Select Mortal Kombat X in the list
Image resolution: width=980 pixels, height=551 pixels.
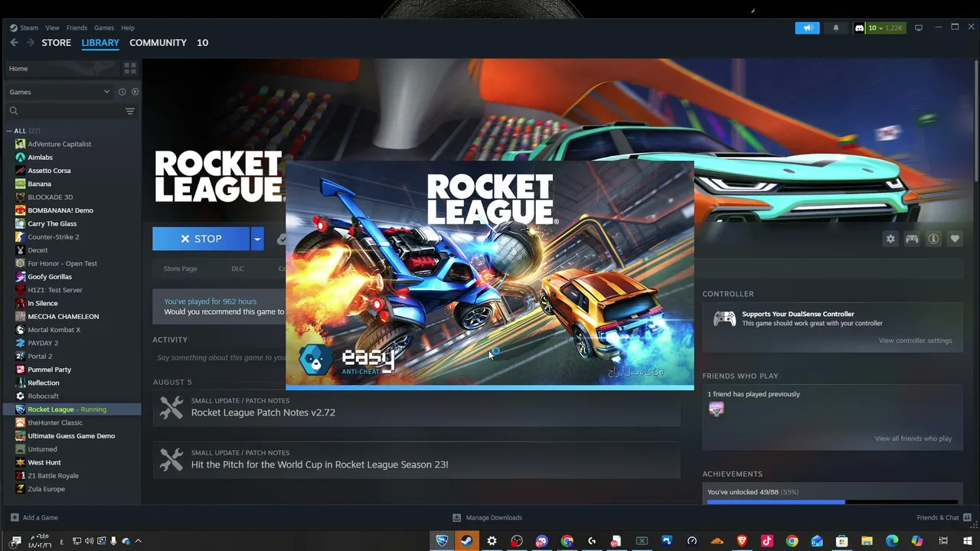(x=54, y=330)
